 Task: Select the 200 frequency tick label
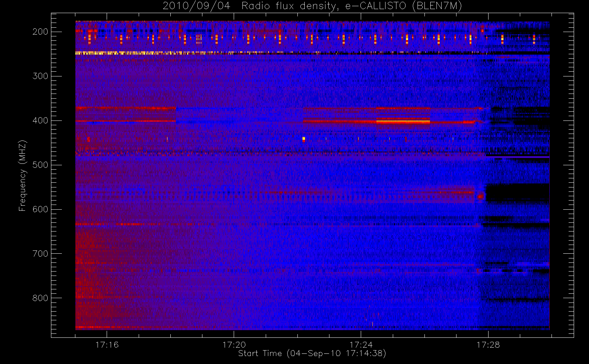tap(40, 32)
